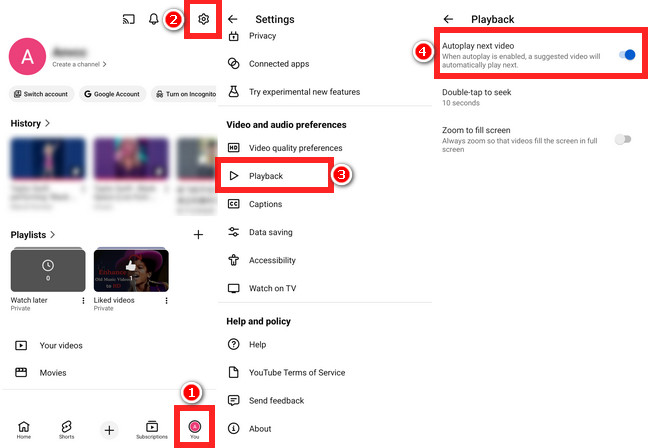Open Your videos entry
The image size is (650, 448).
click(49, 345)
